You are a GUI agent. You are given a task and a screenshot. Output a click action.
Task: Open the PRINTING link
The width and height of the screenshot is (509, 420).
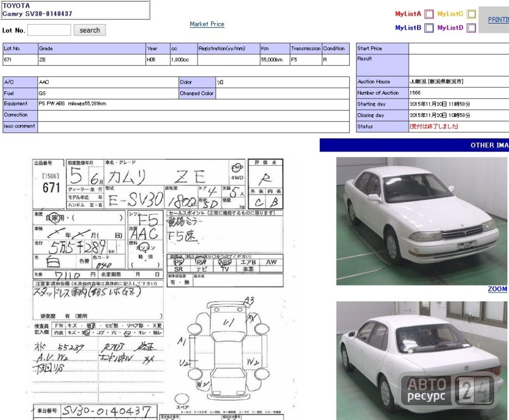[x=498, y=20]
